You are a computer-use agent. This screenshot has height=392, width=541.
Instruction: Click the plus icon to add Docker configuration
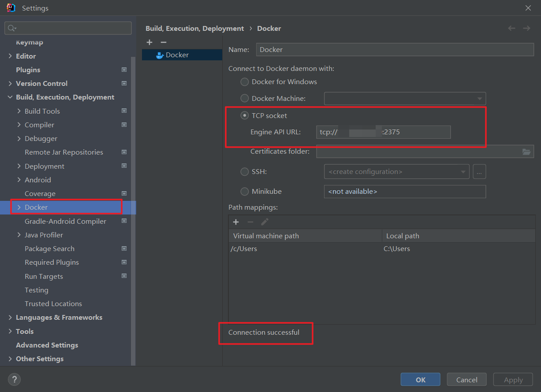coord(149,42)
